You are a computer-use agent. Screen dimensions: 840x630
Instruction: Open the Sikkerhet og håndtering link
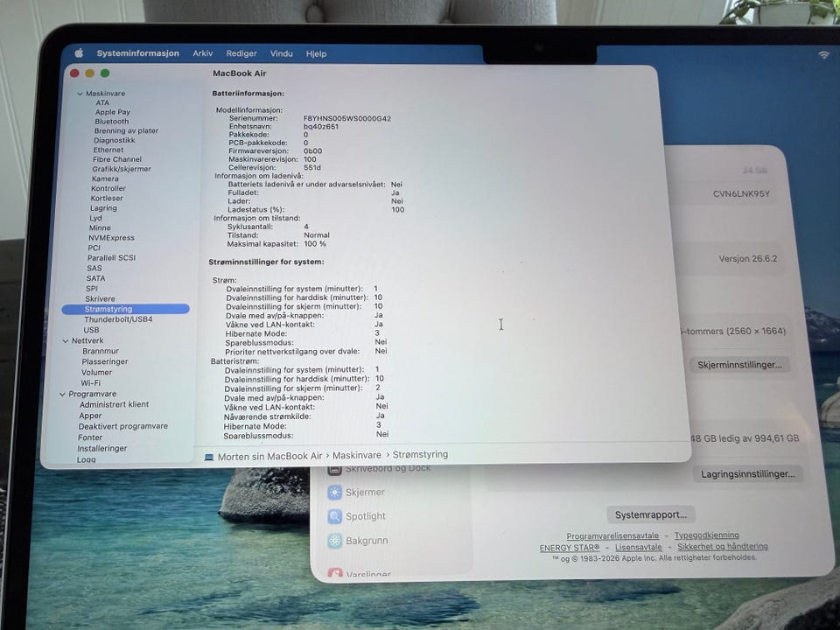coord(722,546)
